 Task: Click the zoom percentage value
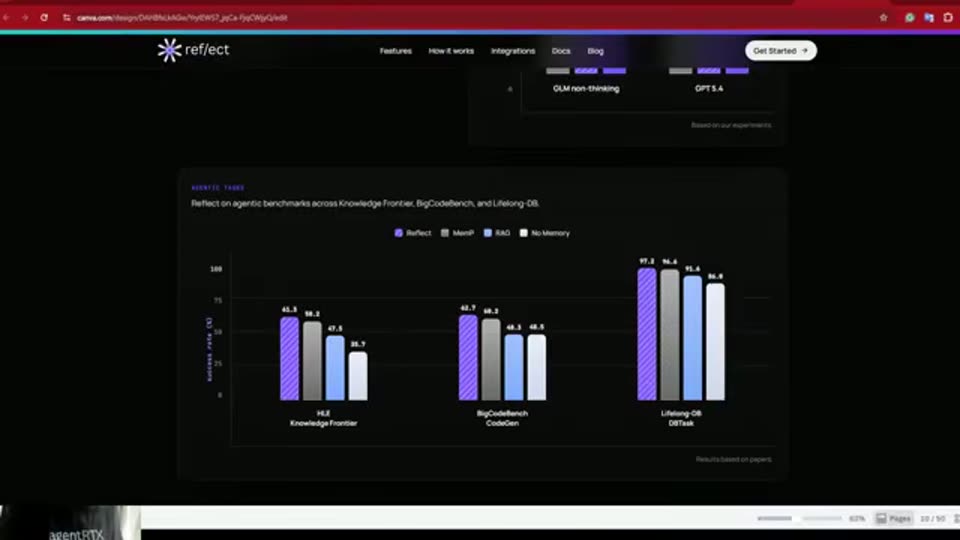[x=857, y=519]
